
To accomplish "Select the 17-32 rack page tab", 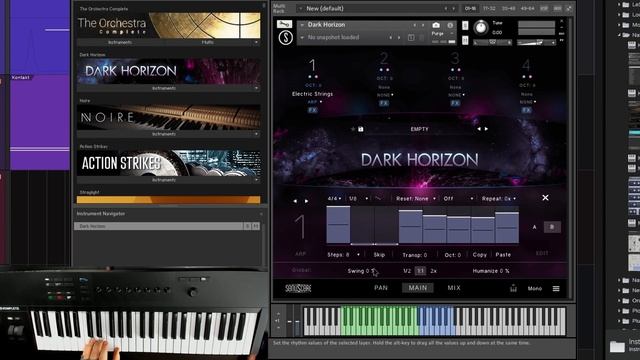I will (x=489, y=8).
